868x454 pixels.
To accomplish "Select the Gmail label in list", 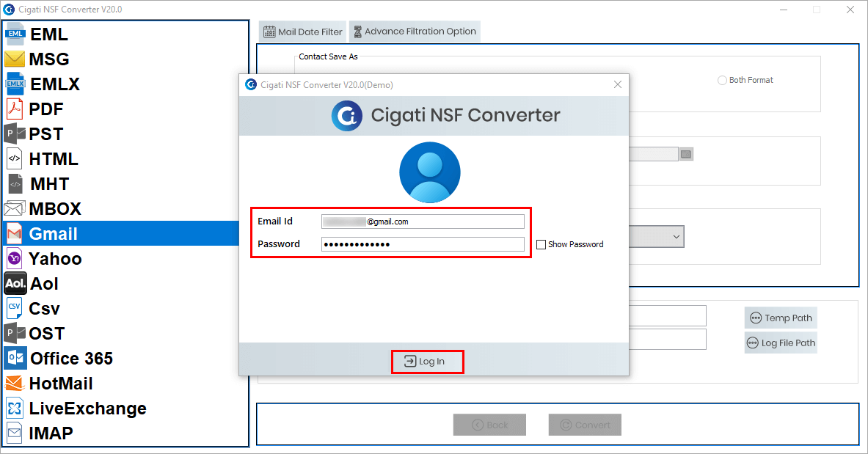I will pyautogui.click(x=53, y=234).
